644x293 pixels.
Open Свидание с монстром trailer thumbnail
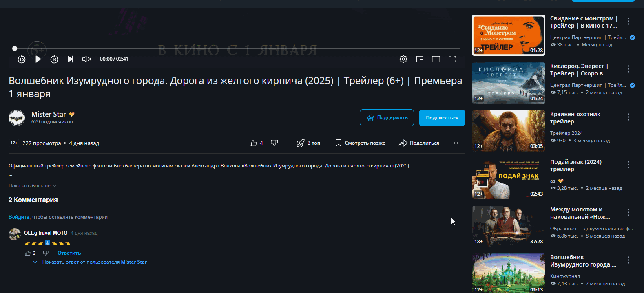pos(509,35)
